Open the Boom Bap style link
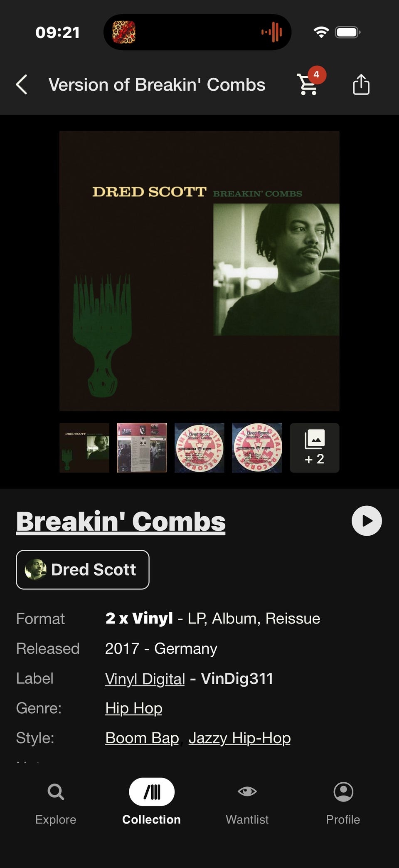399x868 pixels. (142, 738)
